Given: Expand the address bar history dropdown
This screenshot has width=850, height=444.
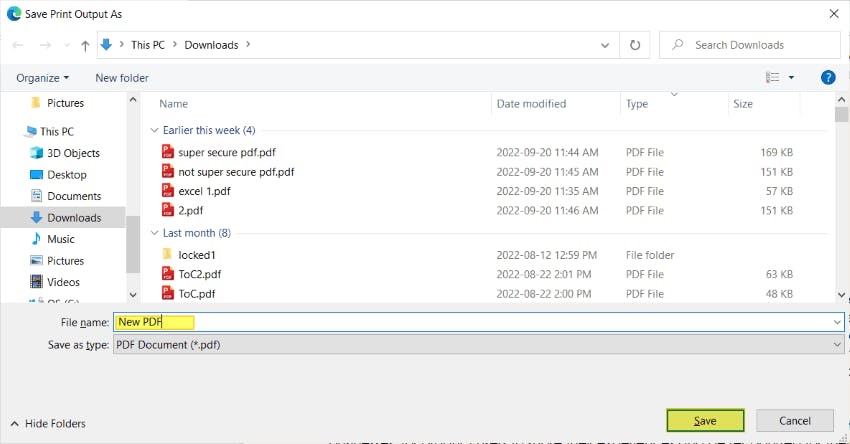Looking at the screenshot, I should [605, 45].
